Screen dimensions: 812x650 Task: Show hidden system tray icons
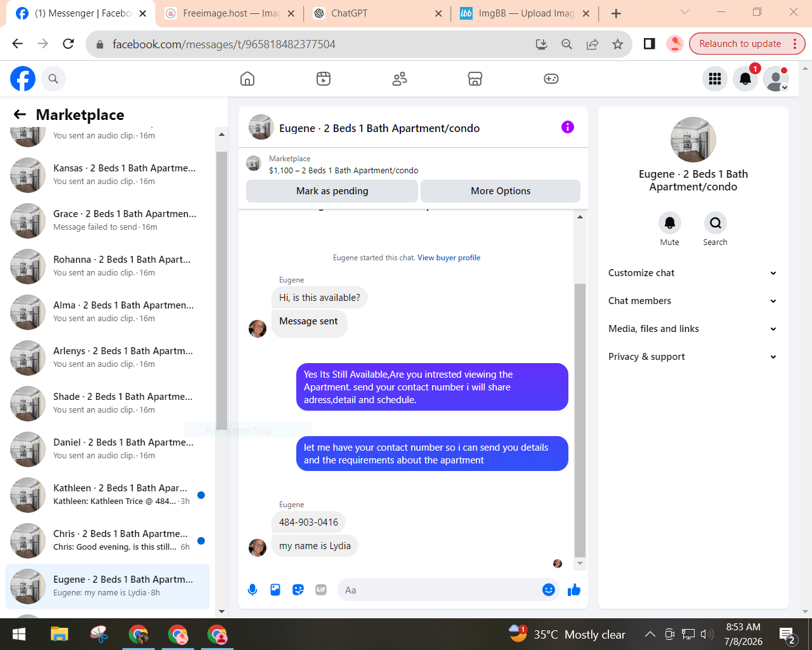tap(650, 634)
